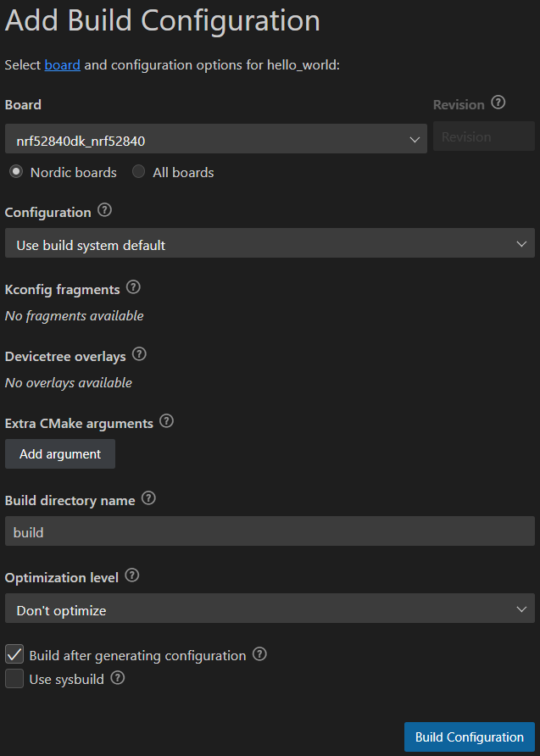Click the Build directory name input field
540x756 pixels.
[270, 531]
